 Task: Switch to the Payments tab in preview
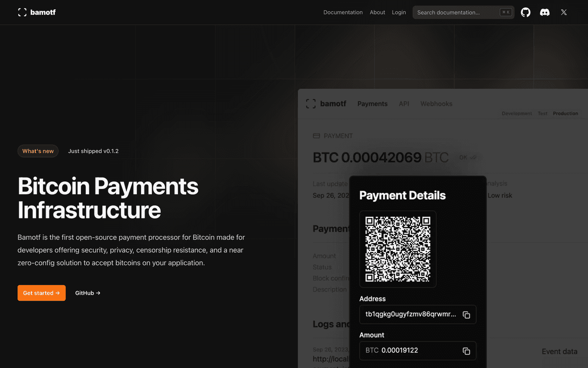(x=372, y=104)
